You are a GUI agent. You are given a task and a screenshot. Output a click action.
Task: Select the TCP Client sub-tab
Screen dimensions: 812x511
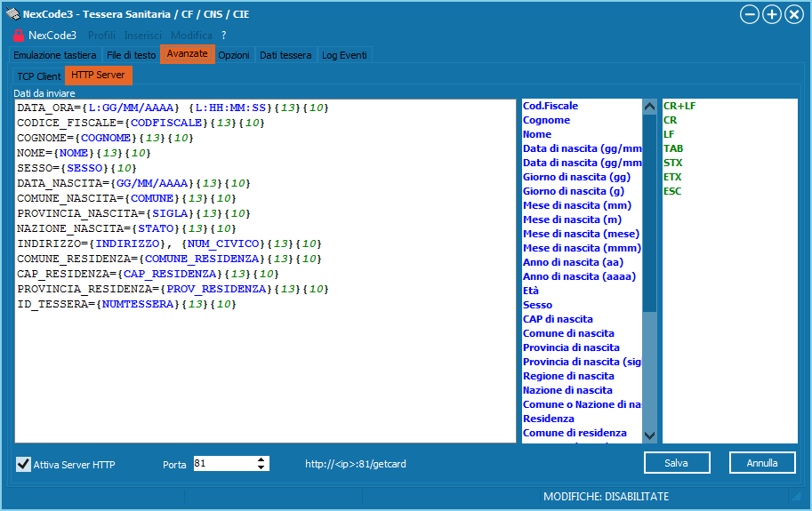39,76
